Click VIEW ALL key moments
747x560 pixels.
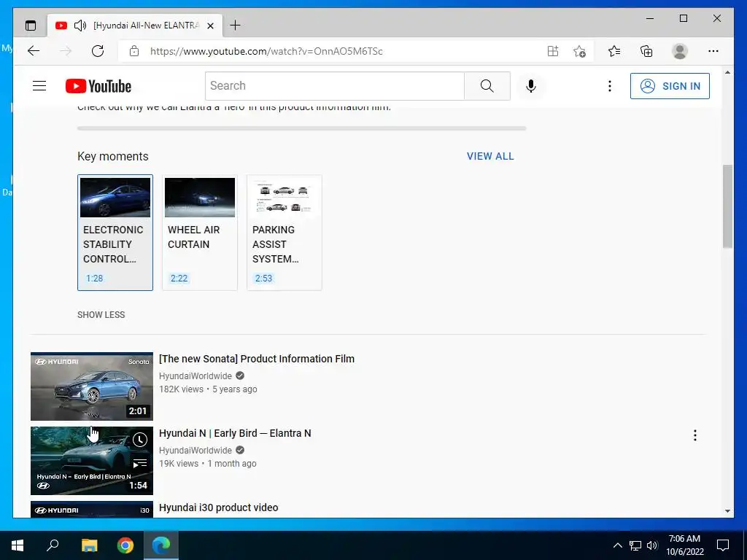click(x=490, y=156)
